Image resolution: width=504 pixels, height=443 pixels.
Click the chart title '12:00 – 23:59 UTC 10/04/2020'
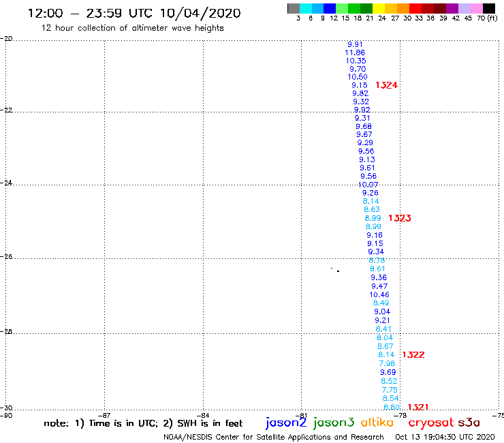click(x=134, y=13)
